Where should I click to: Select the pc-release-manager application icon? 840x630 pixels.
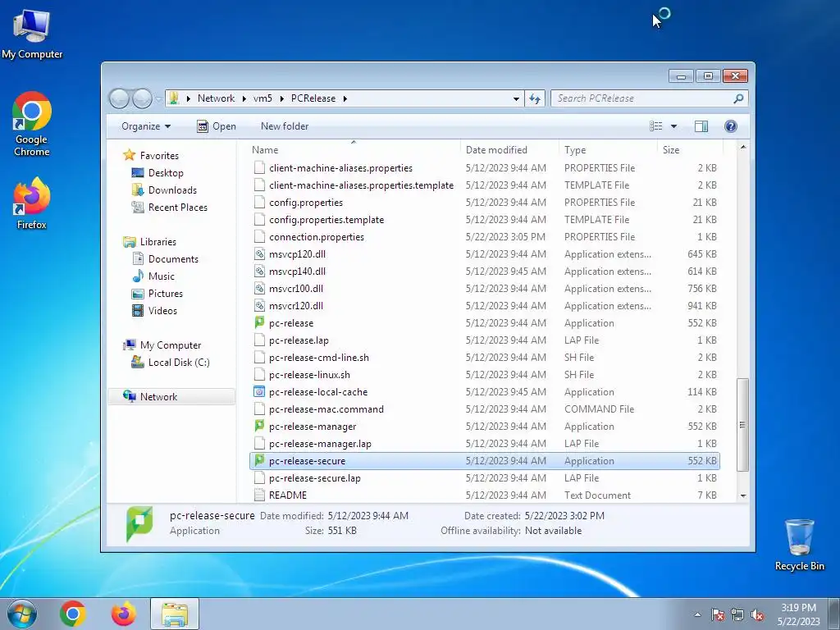click(259, 426)
